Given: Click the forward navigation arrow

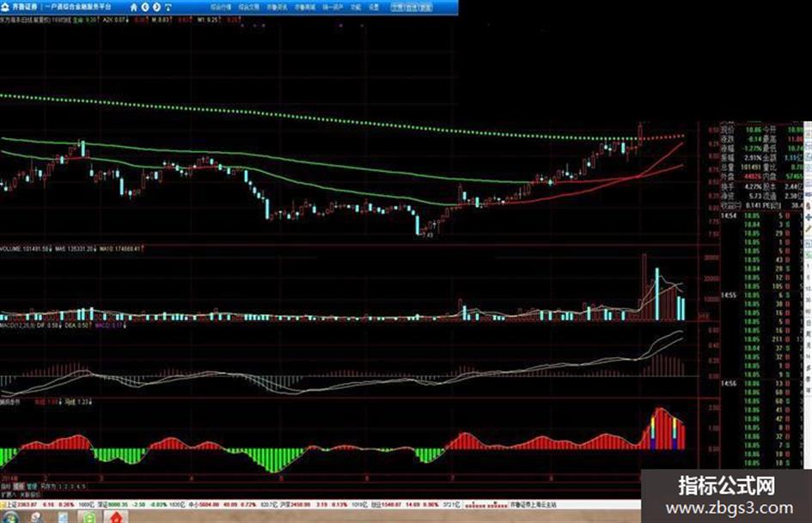Looking at the screenshot, I should click(x=157, y=7).
